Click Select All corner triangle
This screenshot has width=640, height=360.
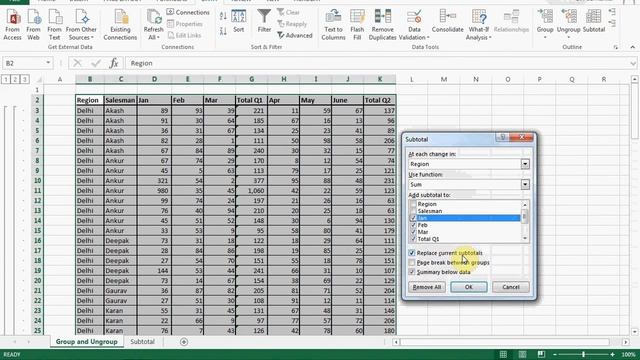39,79
